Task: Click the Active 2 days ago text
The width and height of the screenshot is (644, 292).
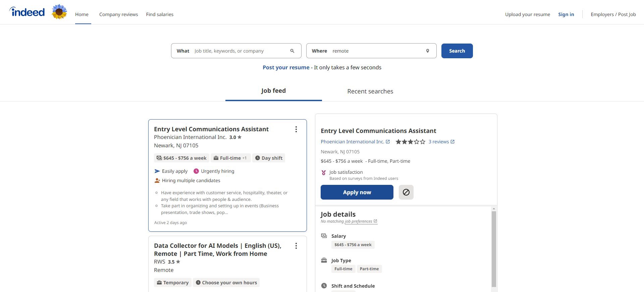Action: (170, 223)
